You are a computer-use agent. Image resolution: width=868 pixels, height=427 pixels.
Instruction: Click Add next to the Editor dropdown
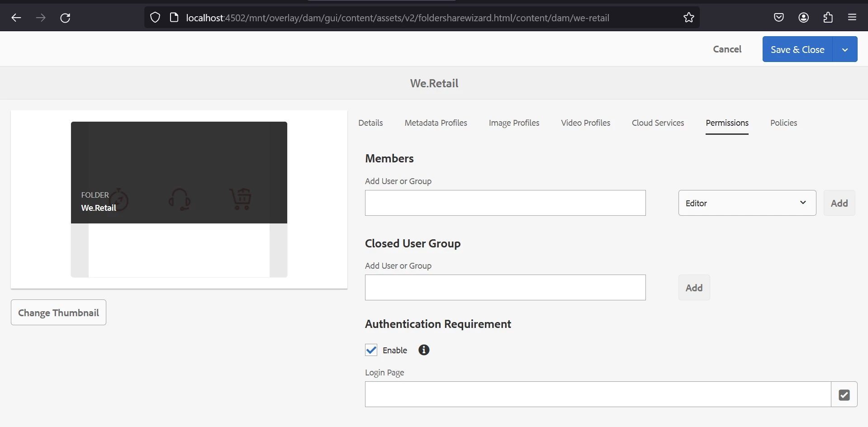pos(839,203)
